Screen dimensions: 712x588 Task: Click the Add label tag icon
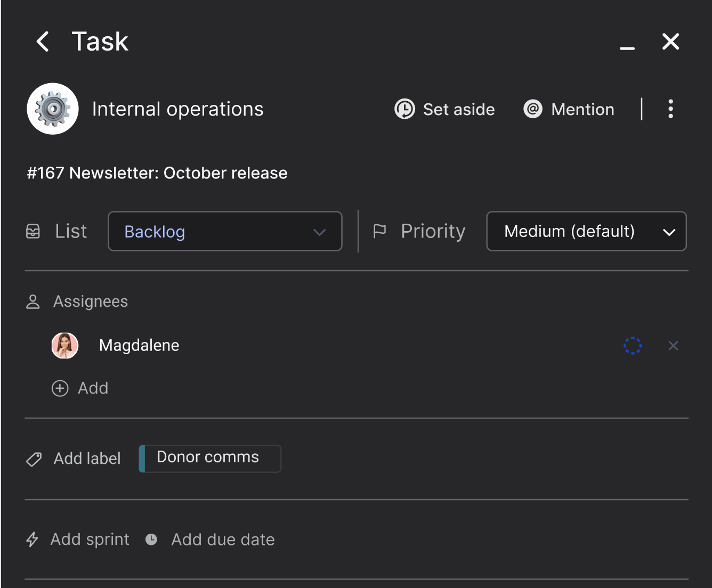point(34,459)
